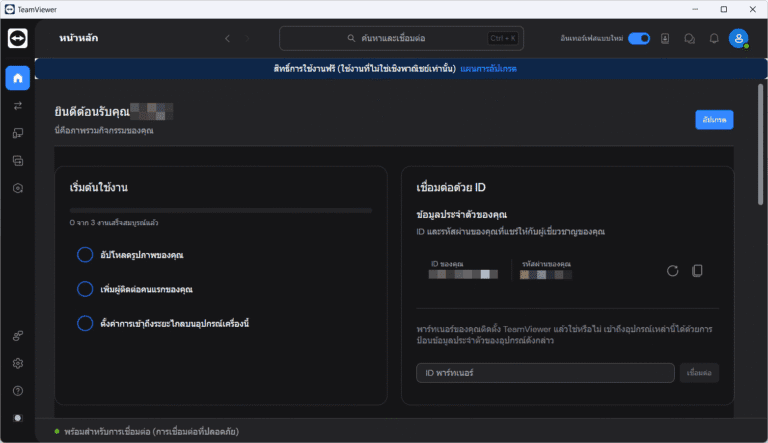Open Settings gear in the sidebar
This screenshot has width=768, height=443.
(x=18, y=363)
